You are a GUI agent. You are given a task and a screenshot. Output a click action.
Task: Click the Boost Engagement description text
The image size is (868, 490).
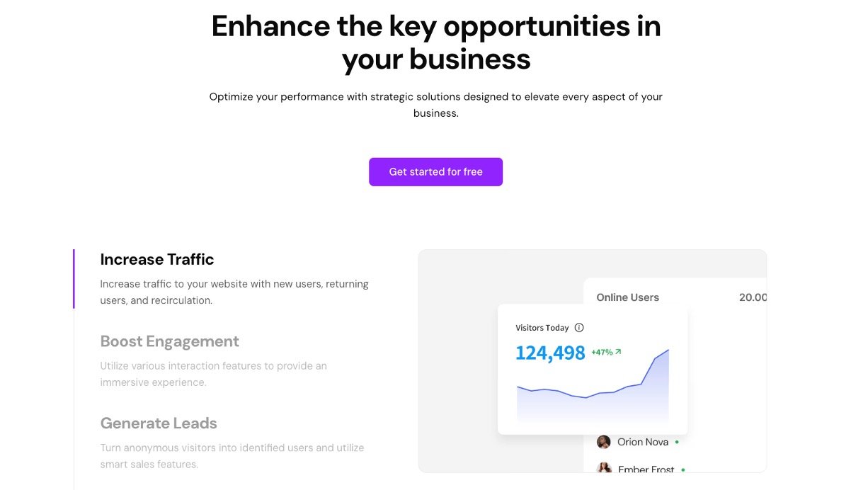click(x=213, y=374)
